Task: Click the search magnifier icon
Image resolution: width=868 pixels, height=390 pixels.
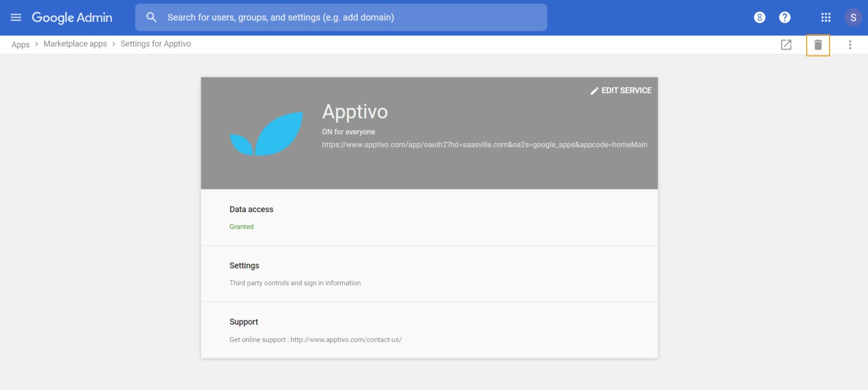Action: pos(151,17)
